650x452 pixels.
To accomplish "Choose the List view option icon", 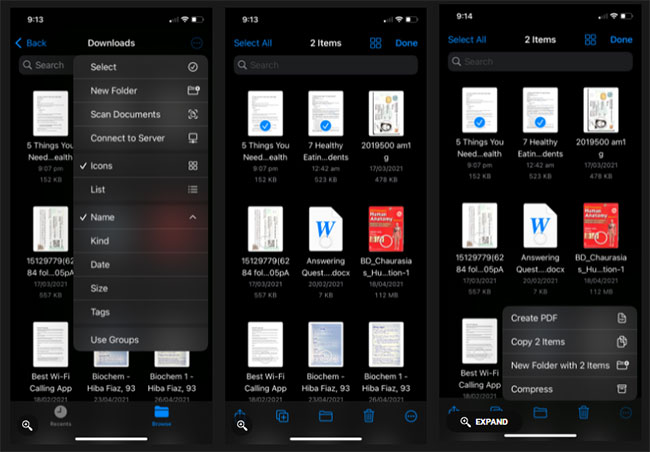I will click(193, 190).
